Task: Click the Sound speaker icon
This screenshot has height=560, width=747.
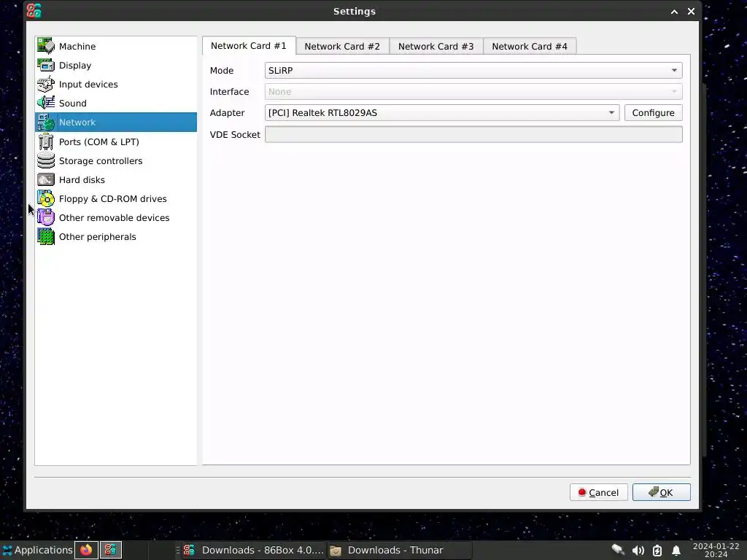Action: pos(46,103)
